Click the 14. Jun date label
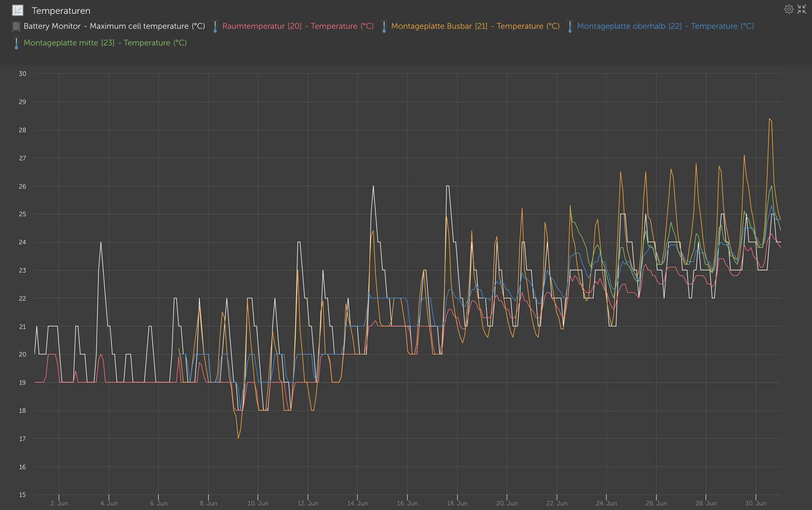The height and width of the screenshot is (510, 812). click(x=357, y=503)
